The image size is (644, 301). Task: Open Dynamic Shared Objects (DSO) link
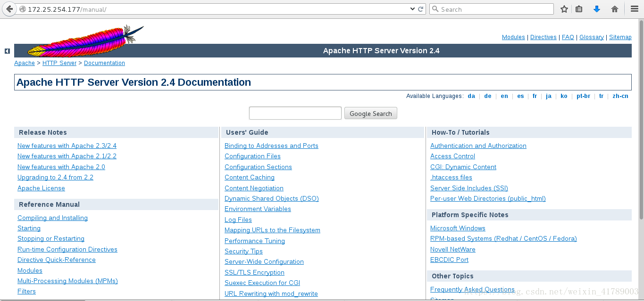272,199
